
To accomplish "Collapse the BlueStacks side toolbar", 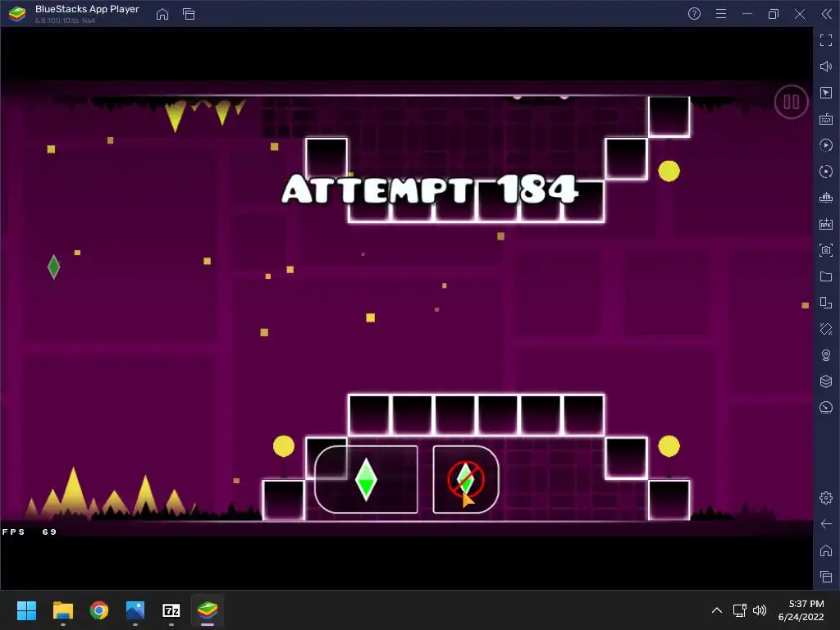I will point(827,14).
